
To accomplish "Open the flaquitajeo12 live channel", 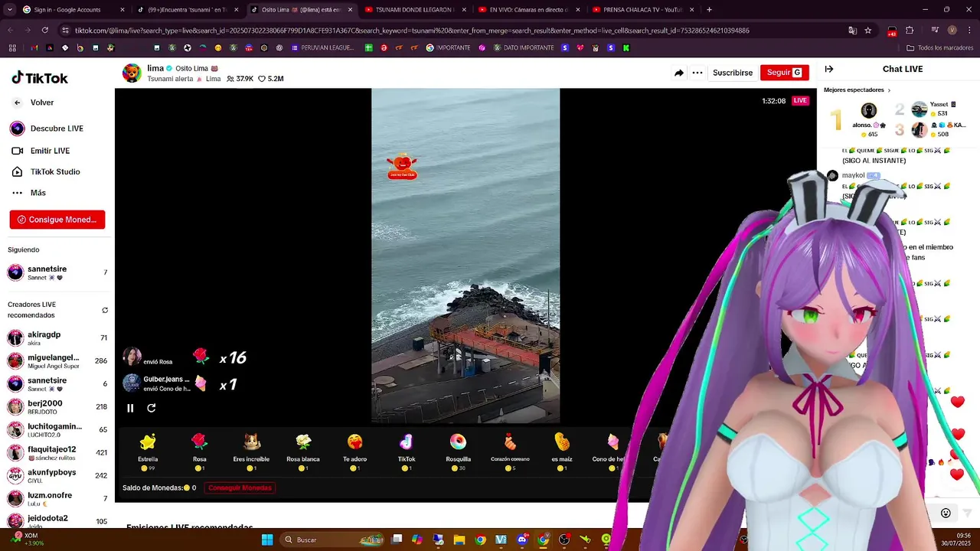I will click(x=57, y=453).
